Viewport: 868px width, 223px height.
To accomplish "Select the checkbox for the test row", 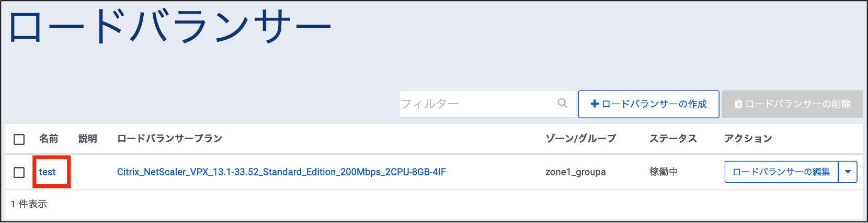I will coord(19,172).
